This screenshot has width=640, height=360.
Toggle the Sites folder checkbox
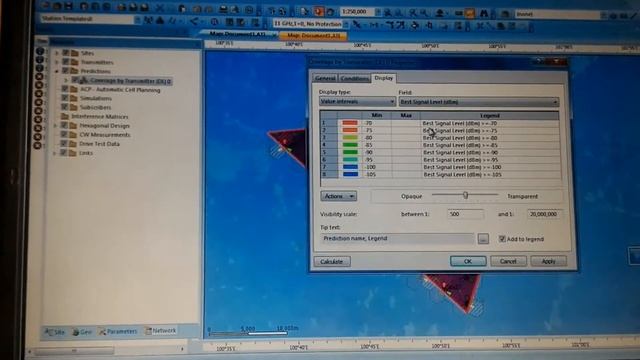pyautogui.click(x=66, y=53)
